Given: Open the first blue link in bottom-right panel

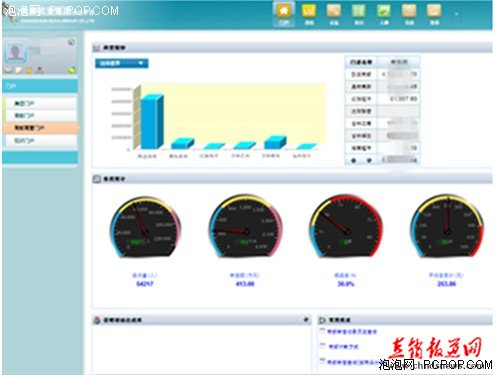Looking at the screenshot, I should pos(352,331).
